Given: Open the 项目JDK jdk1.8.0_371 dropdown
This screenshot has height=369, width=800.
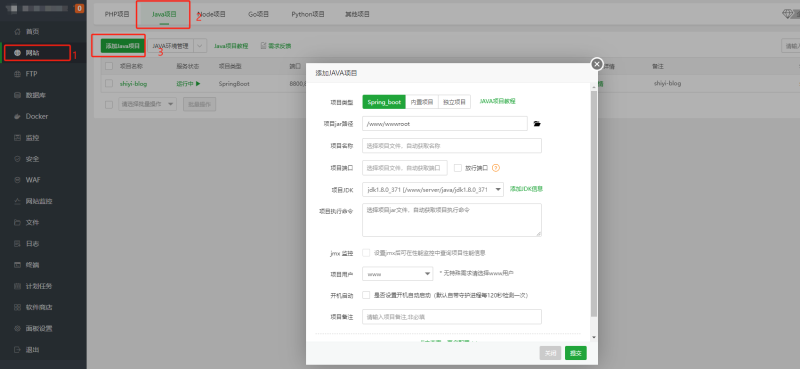Looking at the screenshot, I should [x=433, y=189].
